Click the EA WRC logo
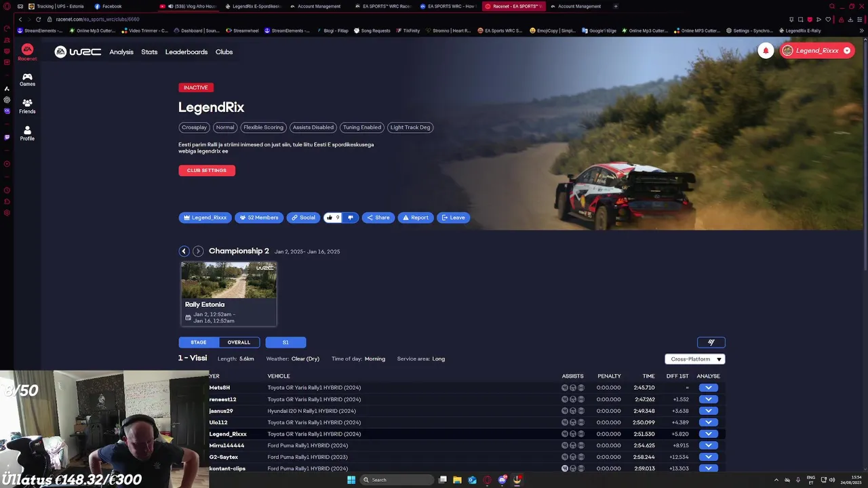Image resolution: width=868 pixels, height=488 pixels. 77,52
